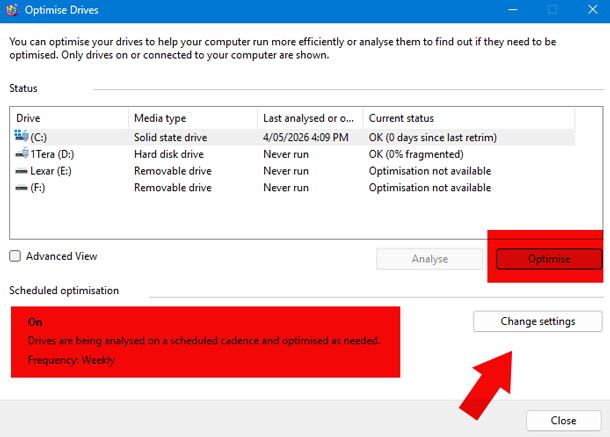Click the Optimise button
Viewport: 610px width, 437px height.
tap(549, 259)
